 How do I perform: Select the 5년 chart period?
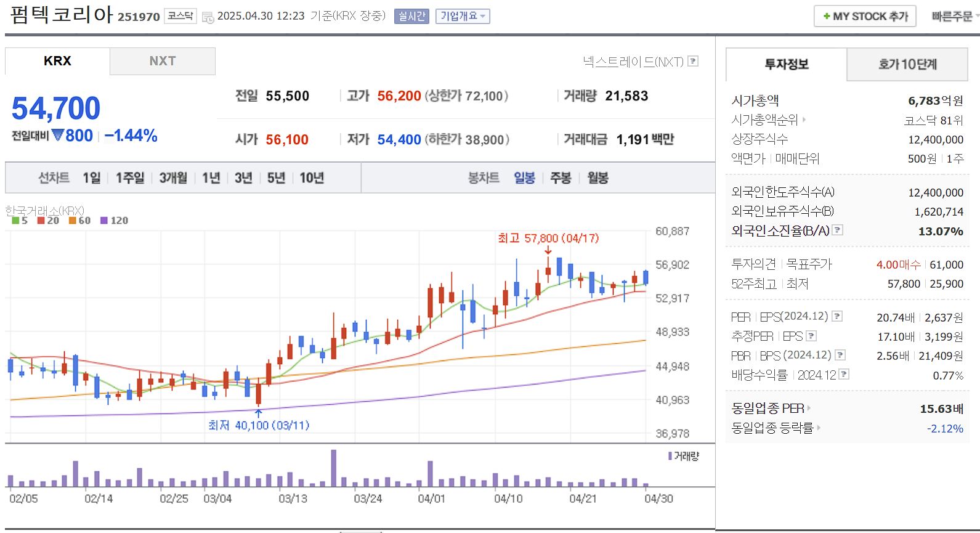tap(276, 178)
